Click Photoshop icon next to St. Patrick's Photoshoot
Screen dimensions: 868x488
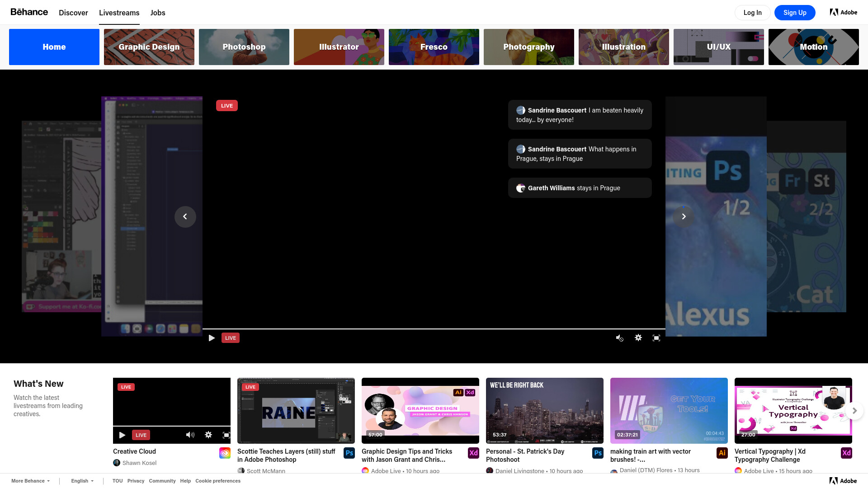click(598, 453)
